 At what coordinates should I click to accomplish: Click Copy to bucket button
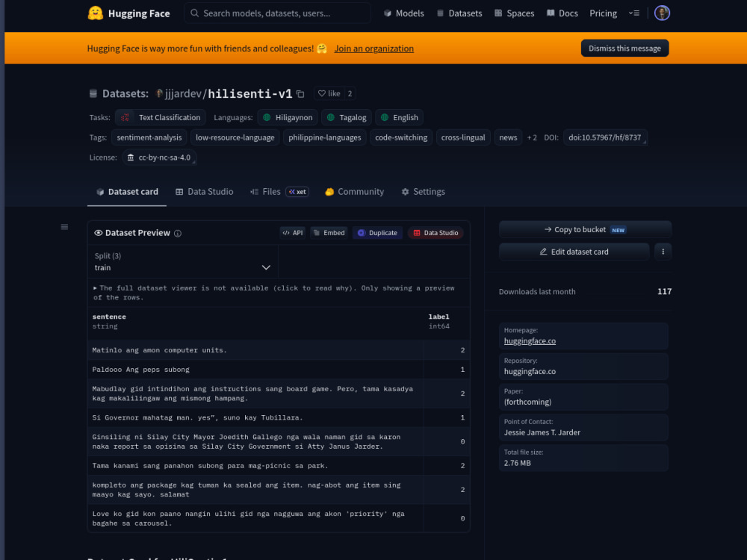pos(585,229)
